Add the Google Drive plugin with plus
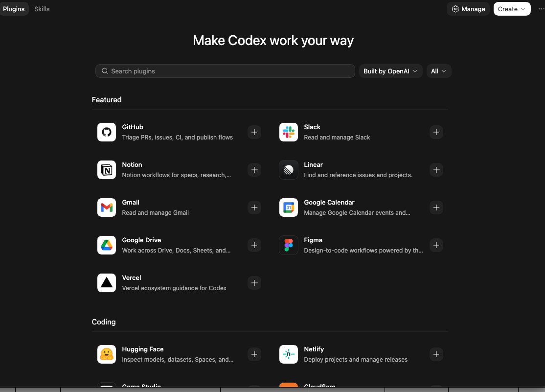 tap(254, 245)
